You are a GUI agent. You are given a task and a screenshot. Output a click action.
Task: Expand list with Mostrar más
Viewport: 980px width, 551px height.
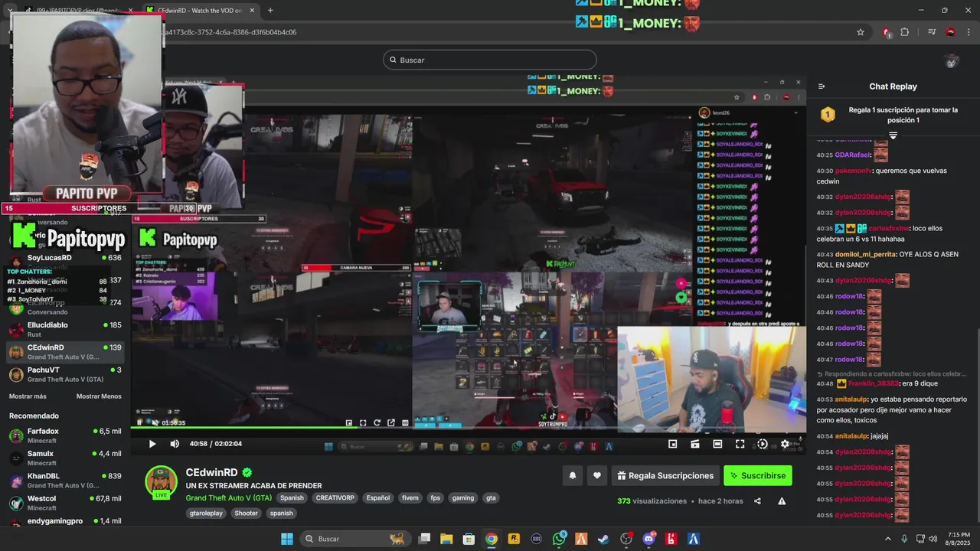point(28,396)
